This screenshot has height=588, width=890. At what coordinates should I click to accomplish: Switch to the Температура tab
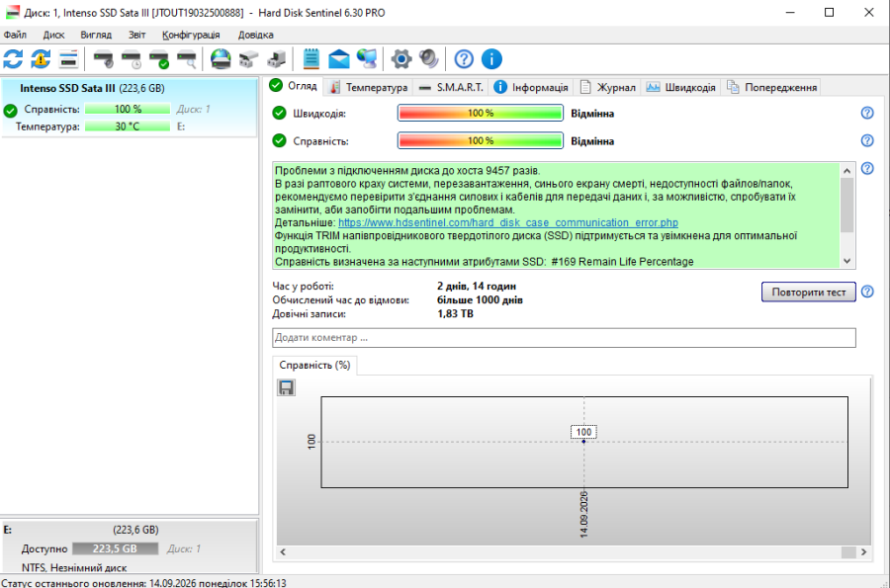(369, 87)
